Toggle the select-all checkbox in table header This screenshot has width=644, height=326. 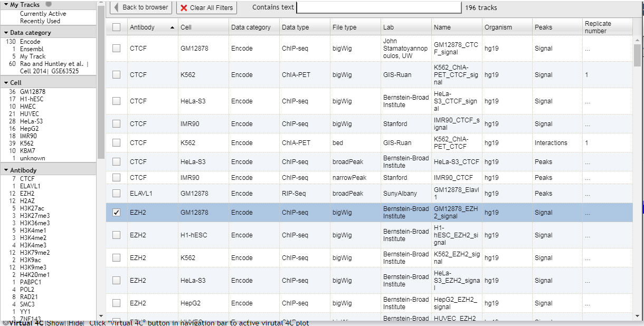click(116, 27)
